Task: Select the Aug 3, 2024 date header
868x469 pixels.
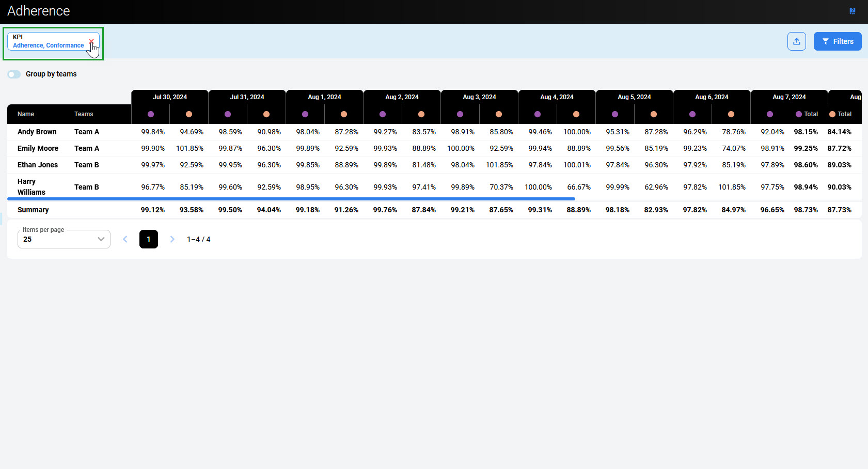Action: (479, 97)
